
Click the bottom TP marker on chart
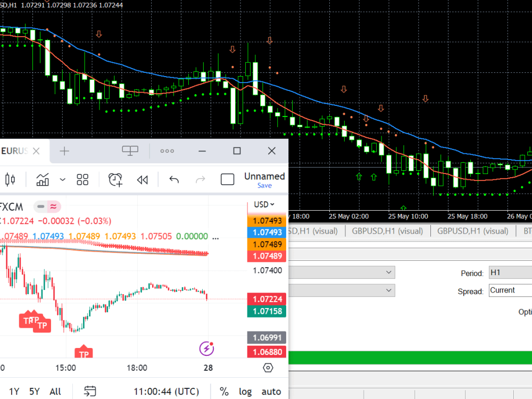[x=84, y=352]
